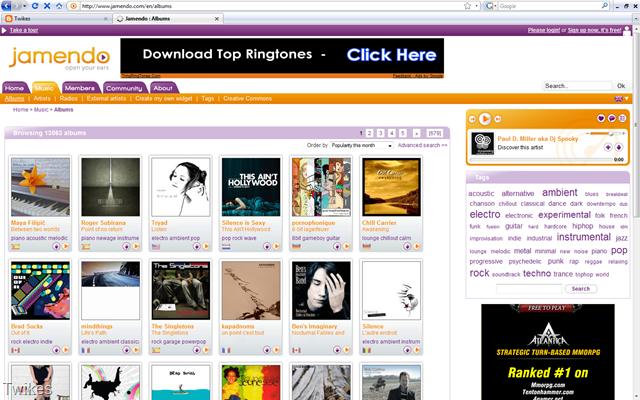Click the Advanced search link
This screenshot has height=400, width=640.
point(422,145)
